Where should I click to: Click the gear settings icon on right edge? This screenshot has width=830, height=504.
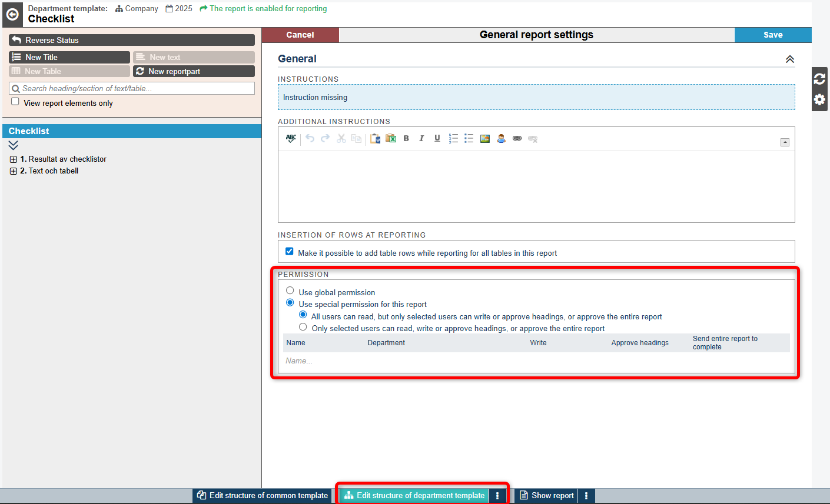point(819,99)
